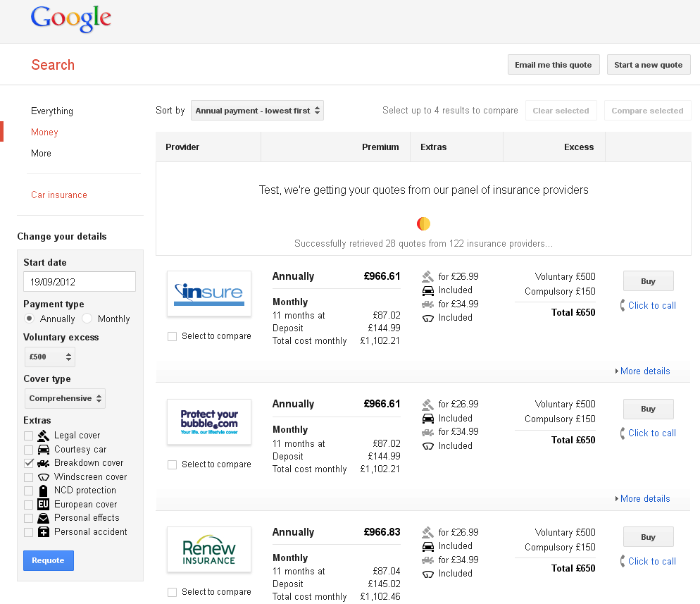Click breakdown icon in Protect your bubble quote
The image size is (700, 604).
pos(427,433)
